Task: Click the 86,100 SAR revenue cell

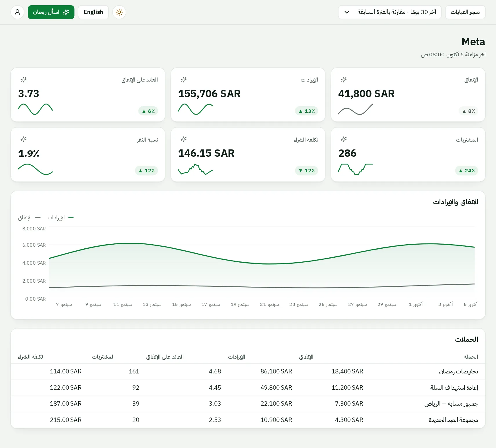Action: (x=276, y=371)
